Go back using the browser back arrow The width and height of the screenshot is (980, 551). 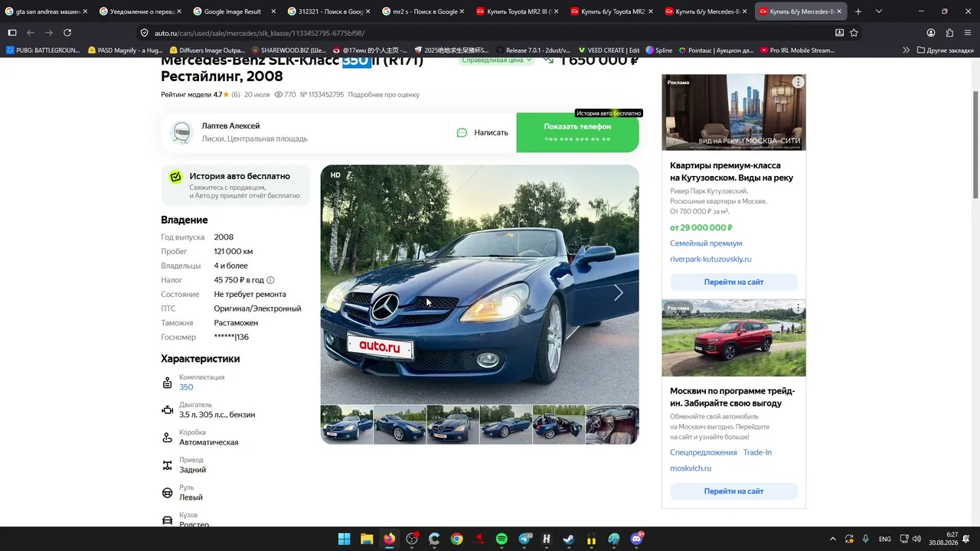(x=31, y=33)
